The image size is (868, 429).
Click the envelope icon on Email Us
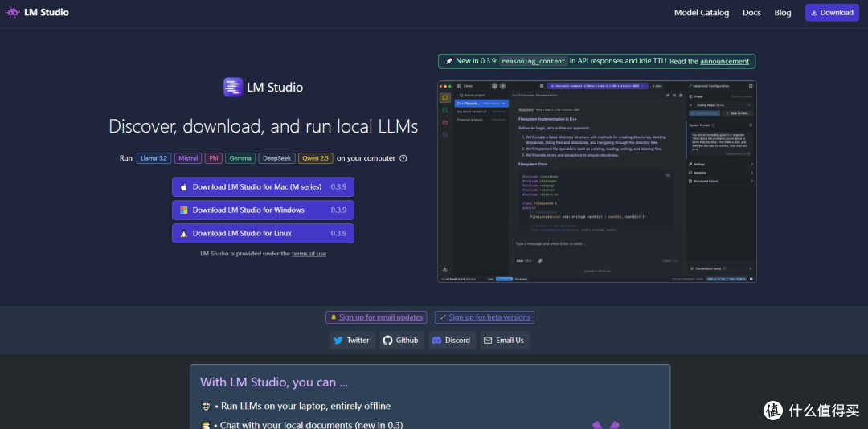(x=488, y=341)
